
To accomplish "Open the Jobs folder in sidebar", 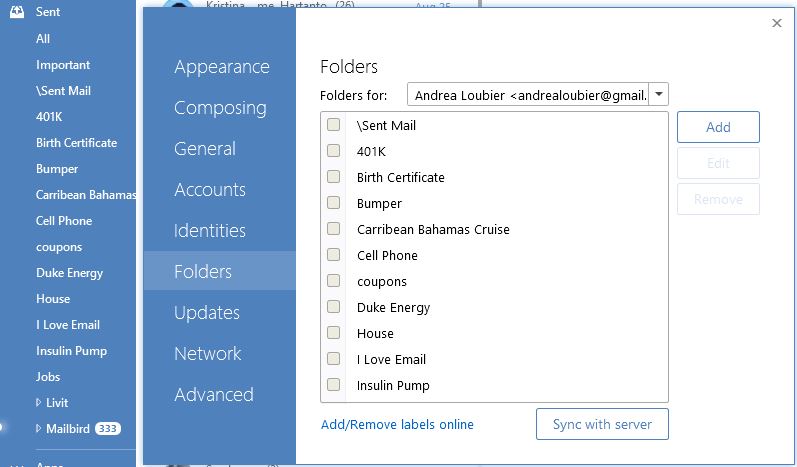I will 48,377.
